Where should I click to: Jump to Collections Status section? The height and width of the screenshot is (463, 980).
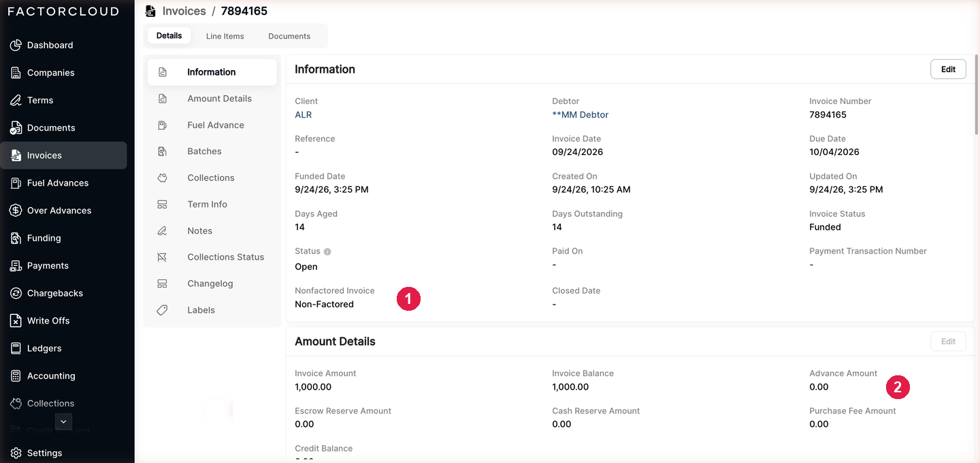pos(212,257)
